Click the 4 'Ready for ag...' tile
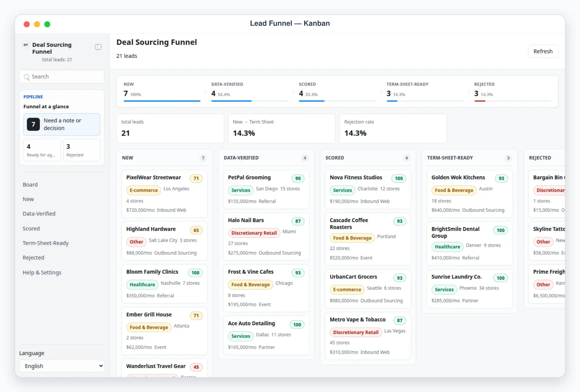The image size is (580, 392). (42, 150)
